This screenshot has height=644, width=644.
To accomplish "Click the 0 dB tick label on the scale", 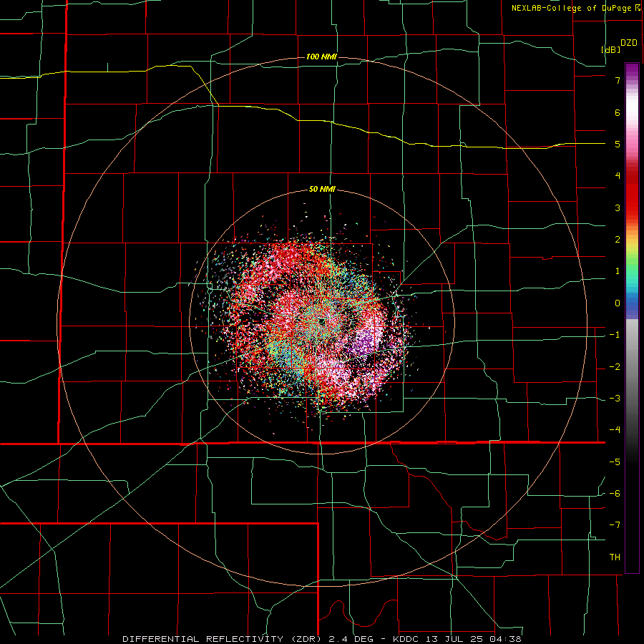I will (x=618, y=303).
